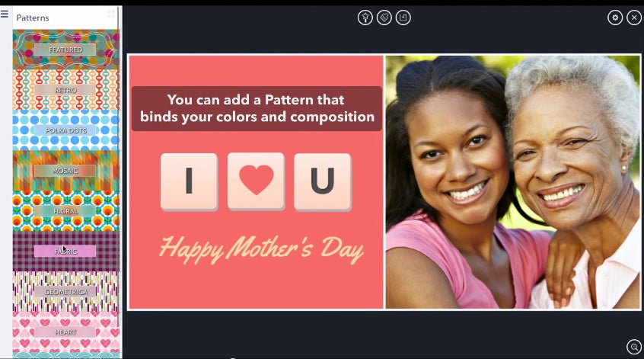This screenshot has height=359, width=644.
Task: Open the Featured pattern category
Action: point(65,50)
